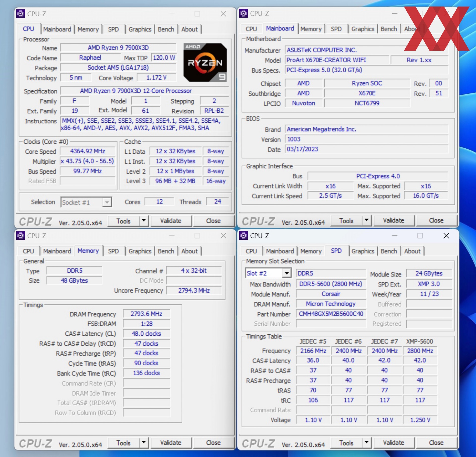Click the DRAM Frequency 2793.6 MHz value
The image size is (476, 457).
pos(147,314)
